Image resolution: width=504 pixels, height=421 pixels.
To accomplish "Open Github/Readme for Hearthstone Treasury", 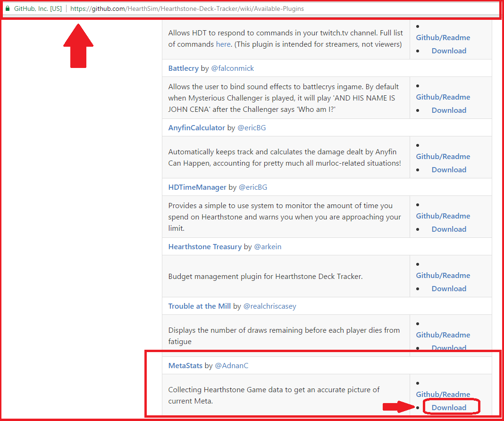I will 443,276.
